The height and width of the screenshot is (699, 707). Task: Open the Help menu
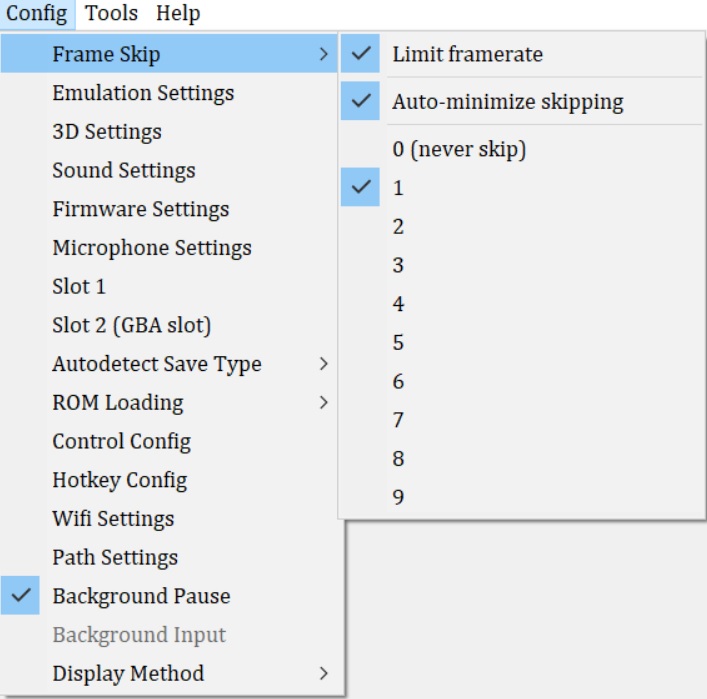click(x=178, y=14)
